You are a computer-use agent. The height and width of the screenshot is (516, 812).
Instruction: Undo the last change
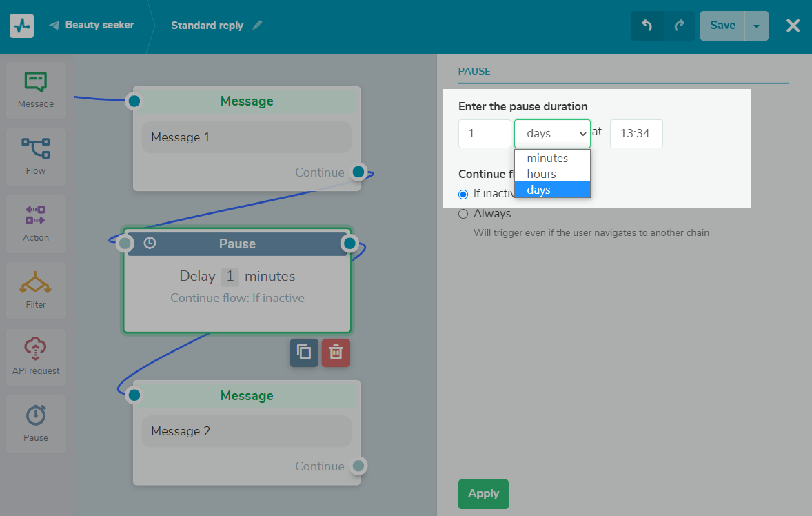point(647,26)
